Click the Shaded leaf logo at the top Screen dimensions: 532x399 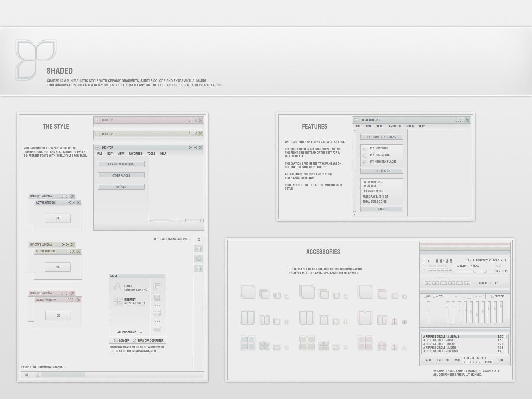36,60
